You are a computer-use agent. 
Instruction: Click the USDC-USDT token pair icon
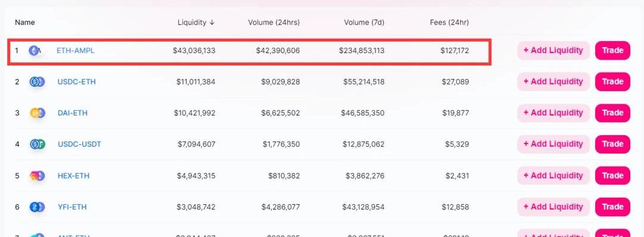coord(37,144)
